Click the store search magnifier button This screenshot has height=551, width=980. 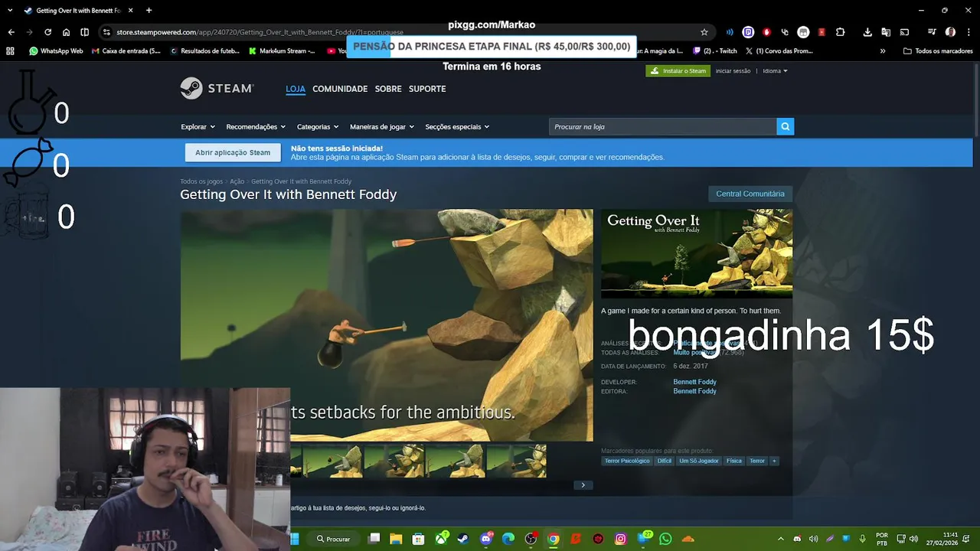[x=785, y=126]
